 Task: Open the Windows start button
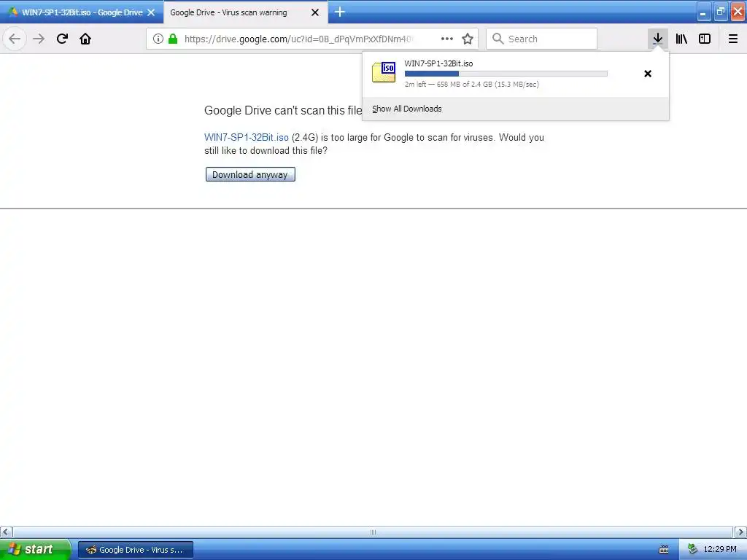tap(35, 549)
